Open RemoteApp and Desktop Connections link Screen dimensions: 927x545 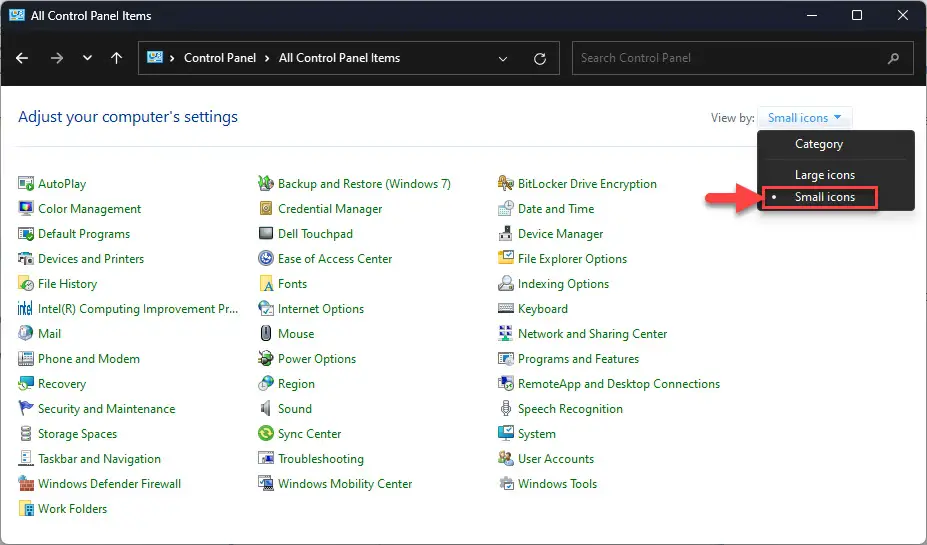619,384
